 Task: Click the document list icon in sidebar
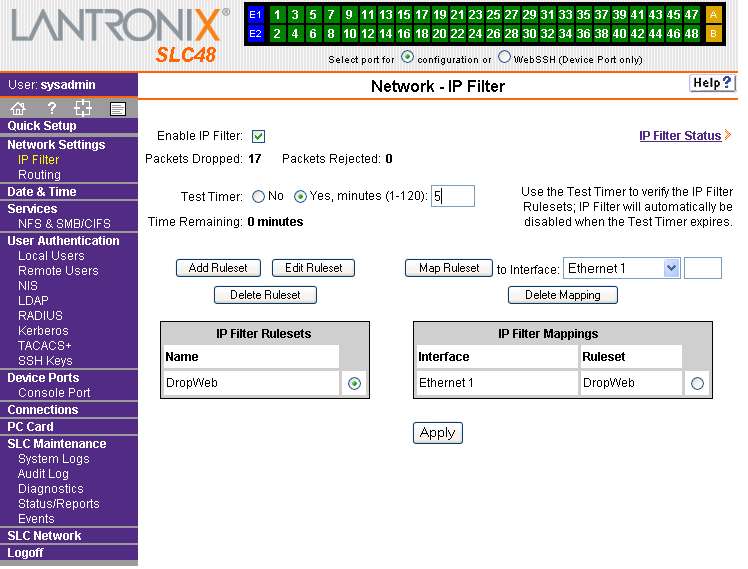coord(117,109)
